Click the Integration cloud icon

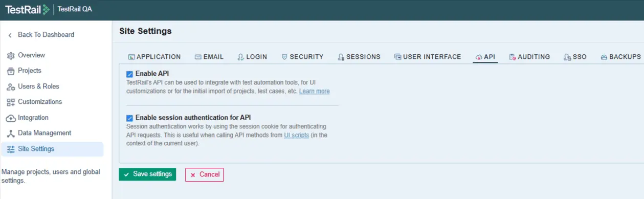point(11,118)
